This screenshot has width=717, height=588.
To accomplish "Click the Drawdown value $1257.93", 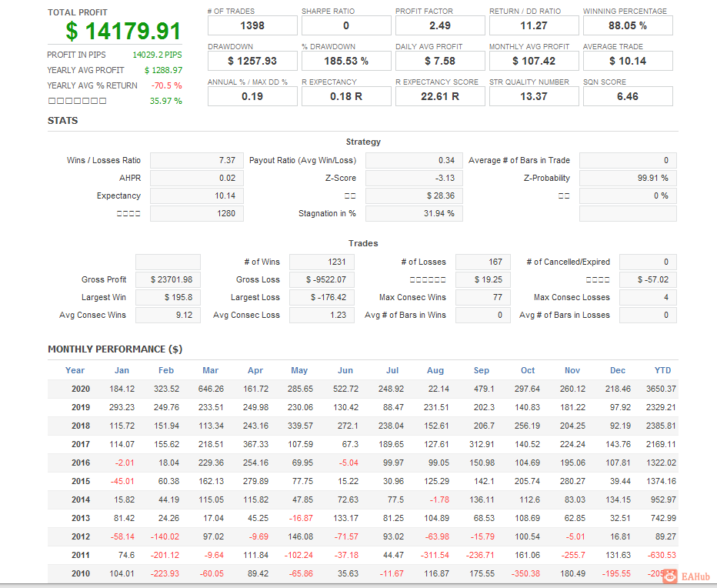I will tap(252, 61).
